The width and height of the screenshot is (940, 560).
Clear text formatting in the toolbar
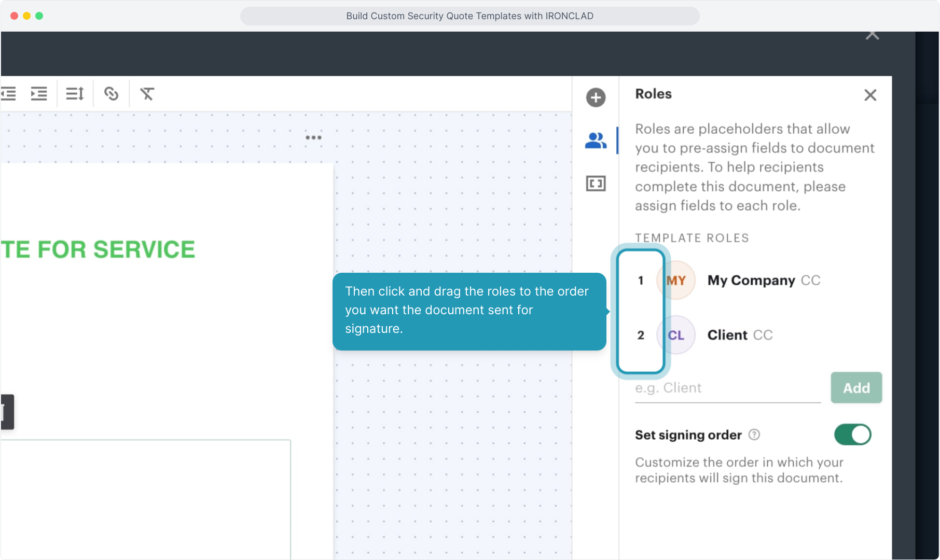coord(147,94)
